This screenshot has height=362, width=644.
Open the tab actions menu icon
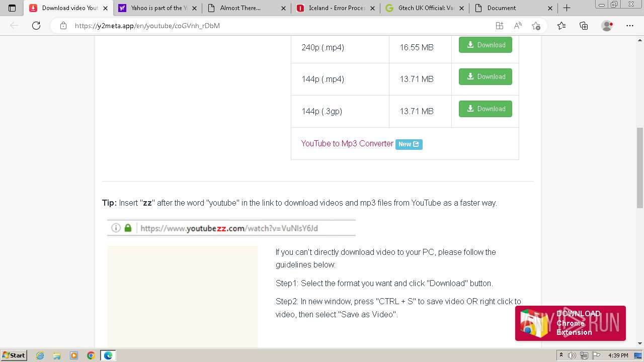(x=12, y=8)
